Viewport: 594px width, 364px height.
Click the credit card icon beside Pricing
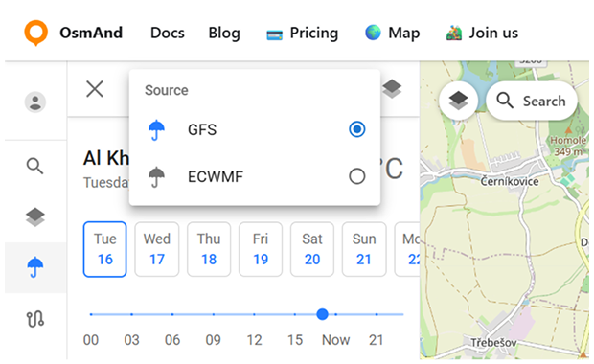tap(274, 35)
